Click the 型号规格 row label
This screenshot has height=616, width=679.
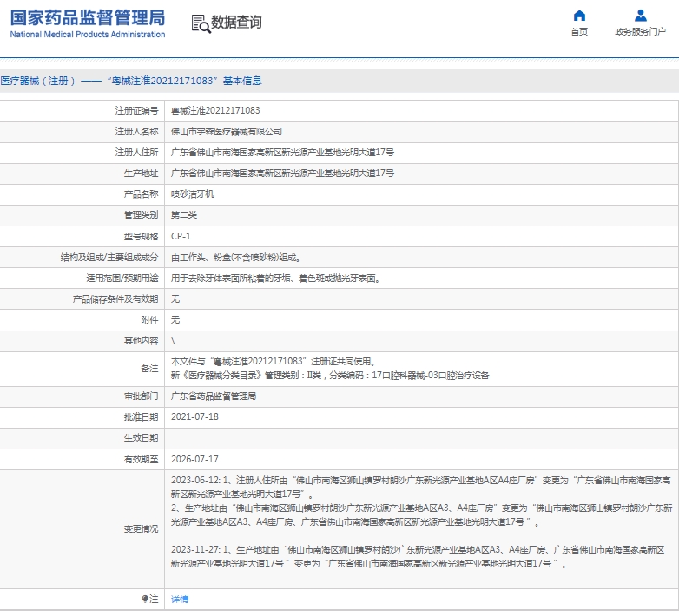[x=141, y=236]
